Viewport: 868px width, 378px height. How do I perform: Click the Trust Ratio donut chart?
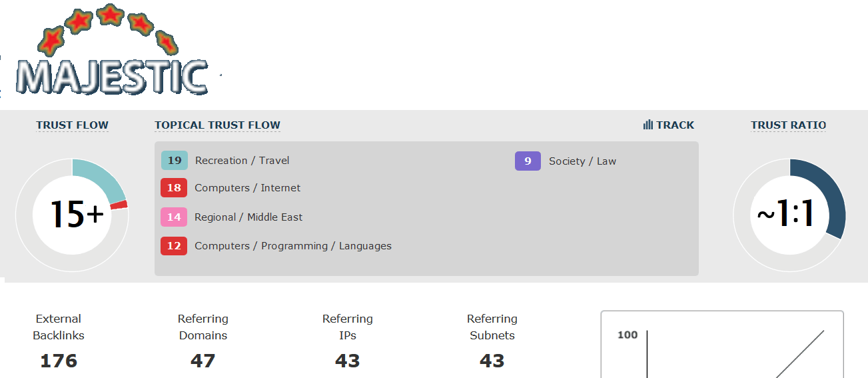coord(789,215)
